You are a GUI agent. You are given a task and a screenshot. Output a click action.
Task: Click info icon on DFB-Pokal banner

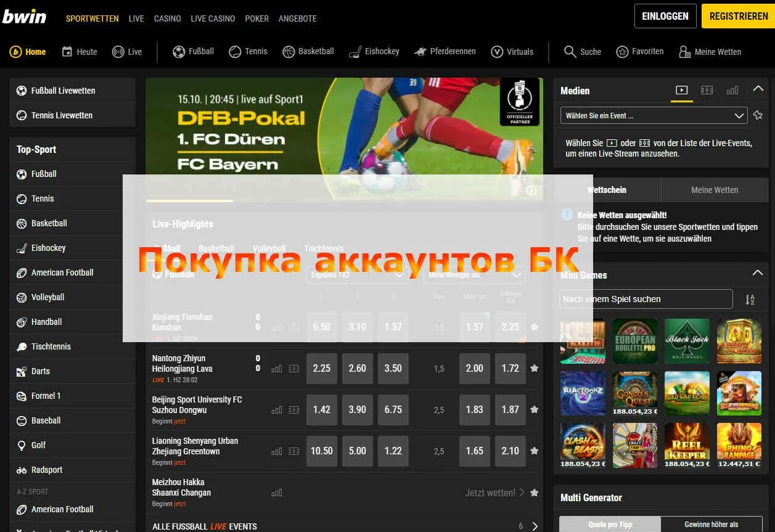531,190
